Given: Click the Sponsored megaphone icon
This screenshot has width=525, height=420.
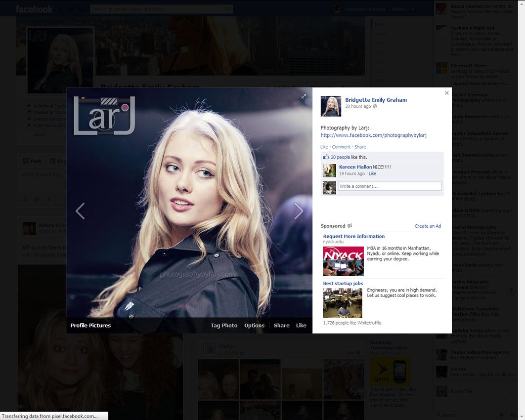Looking at the screenshot, I should point(350,226).
